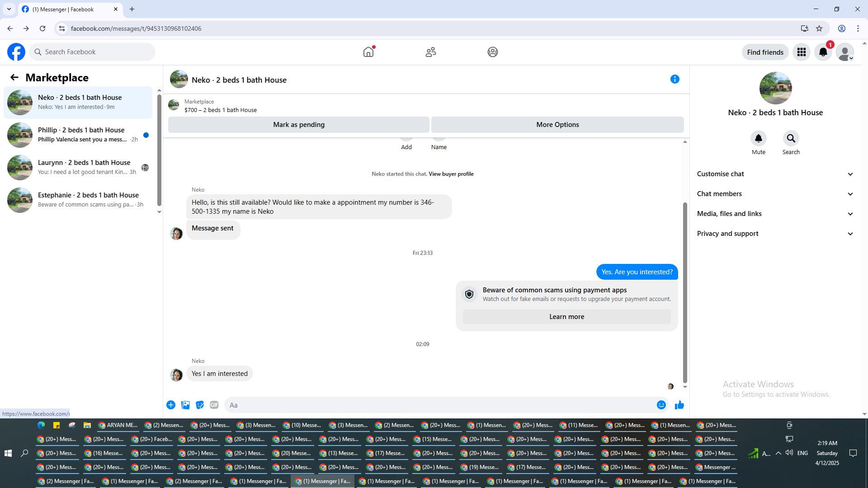
Task: Click the Mark as pending button
Action: (x=299, y=125)
